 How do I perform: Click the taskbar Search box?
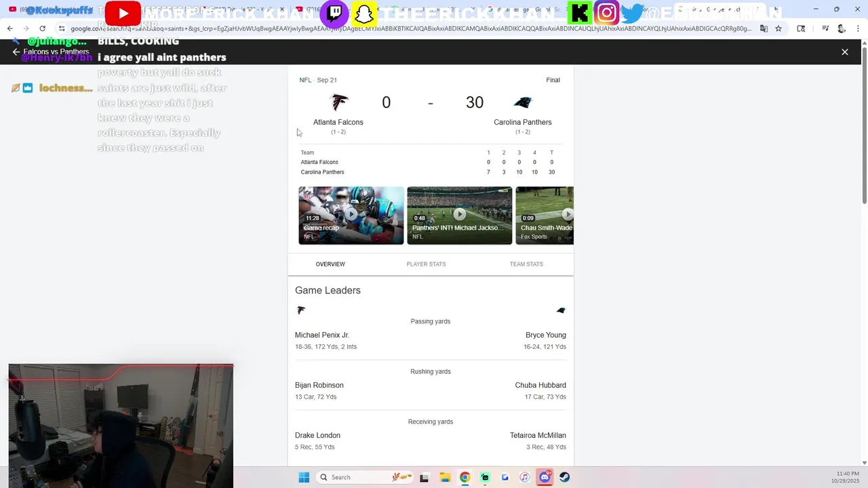[366, 477]
